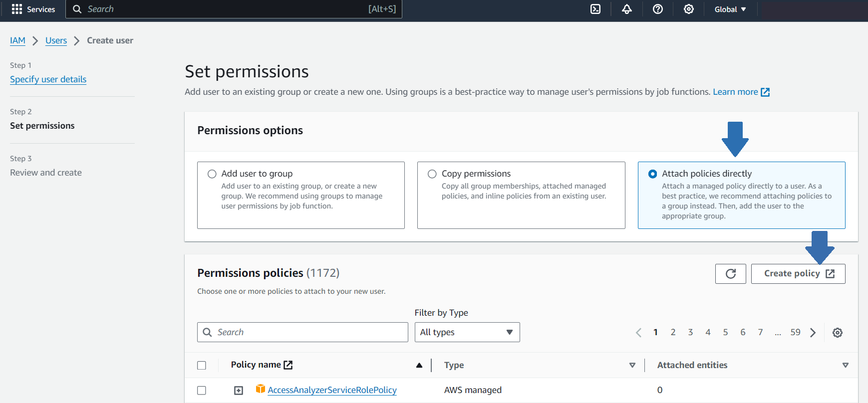
Task: Open the AccessAnalyzerServiceRolePolicy link
Action: pos(332,390)
